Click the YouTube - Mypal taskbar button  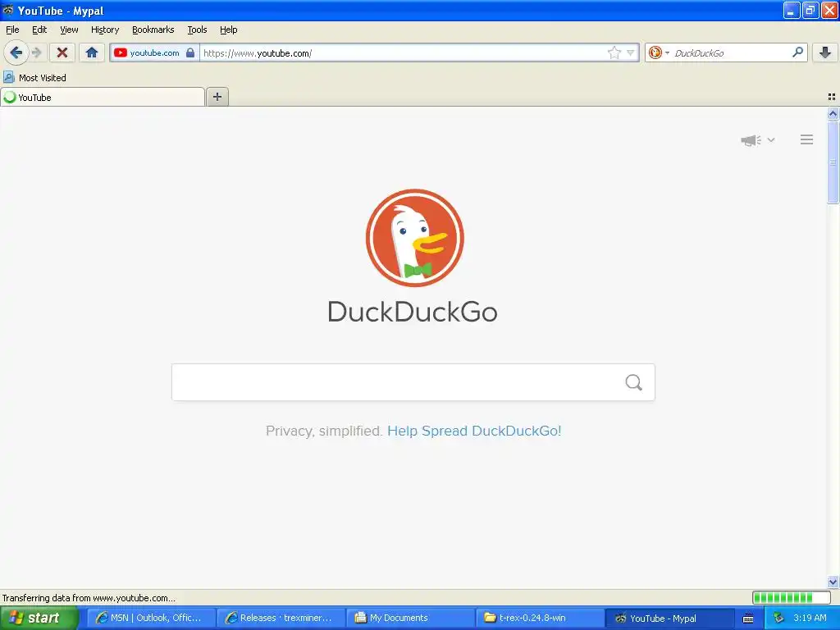[x=670, y=619]
